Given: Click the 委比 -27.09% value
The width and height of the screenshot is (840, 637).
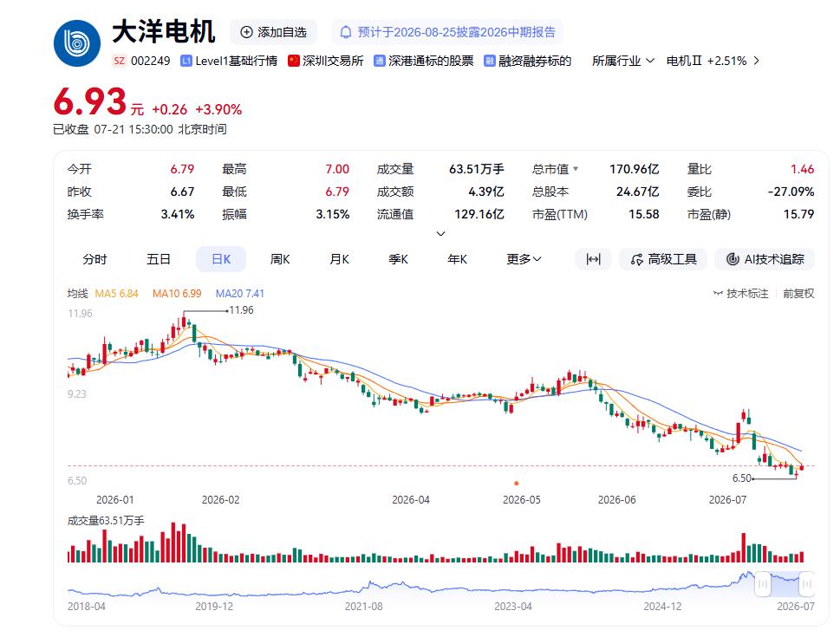Looking at the screenshot, I should click(791, 192).
